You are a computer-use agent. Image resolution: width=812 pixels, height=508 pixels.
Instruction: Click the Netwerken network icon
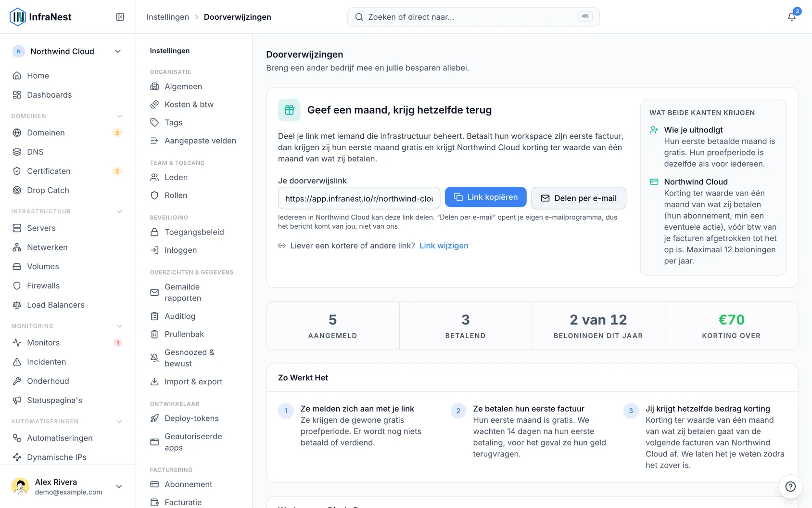point(17,247)
